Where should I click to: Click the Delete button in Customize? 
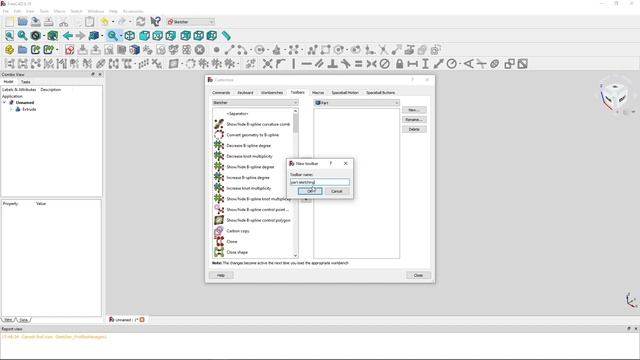pyautogui.click(x=414, y=129)
